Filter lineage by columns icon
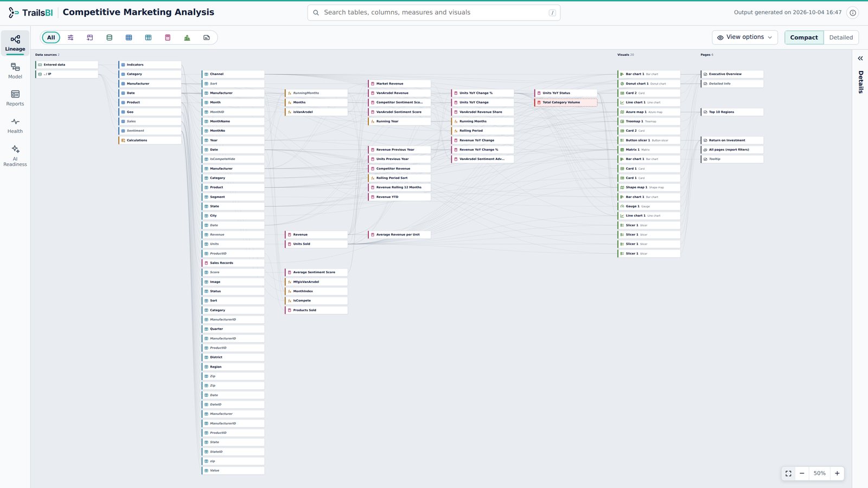 coord(148,37)
